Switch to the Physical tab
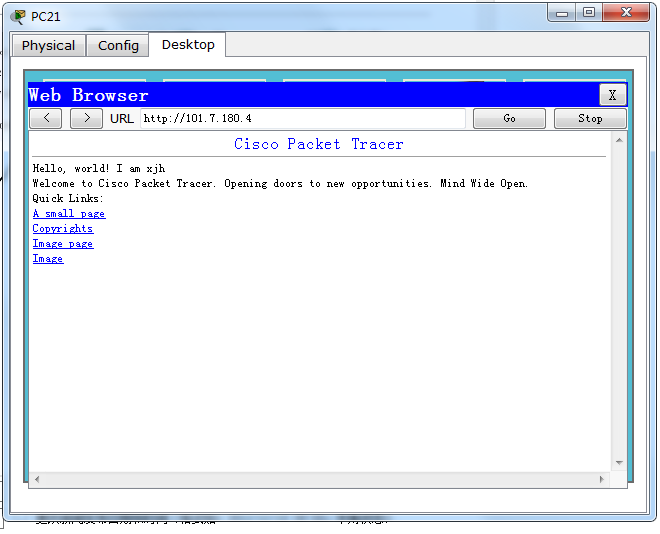Screen dimensions: 660x534 (48, 45)
